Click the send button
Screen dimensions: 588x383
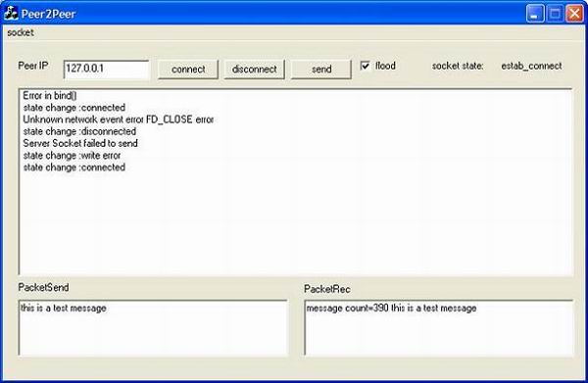321,70
